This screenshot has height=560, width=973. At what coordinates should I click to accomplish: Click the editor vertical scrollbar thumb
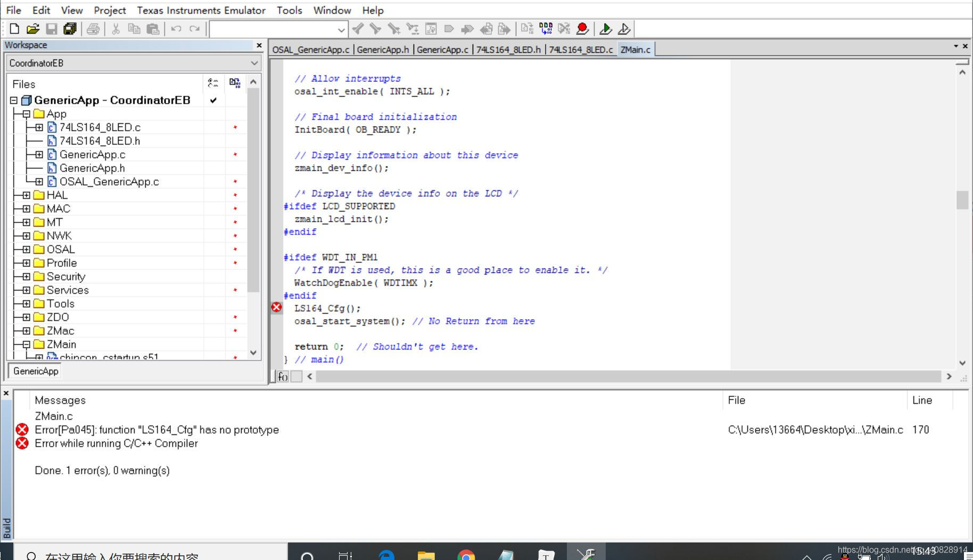click(x=962, y=200)
